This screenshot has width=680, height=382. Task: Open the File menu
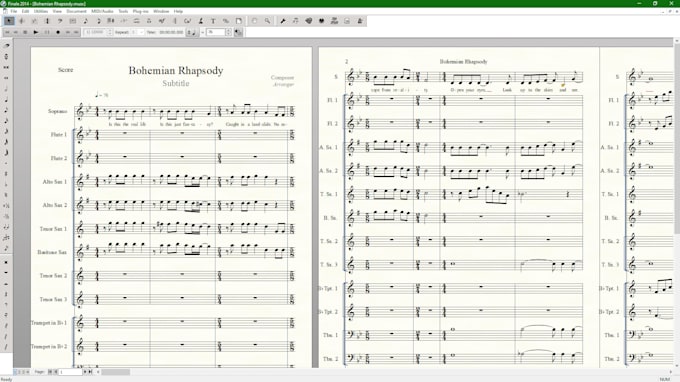pyautogui.click(x=13, y=11)
